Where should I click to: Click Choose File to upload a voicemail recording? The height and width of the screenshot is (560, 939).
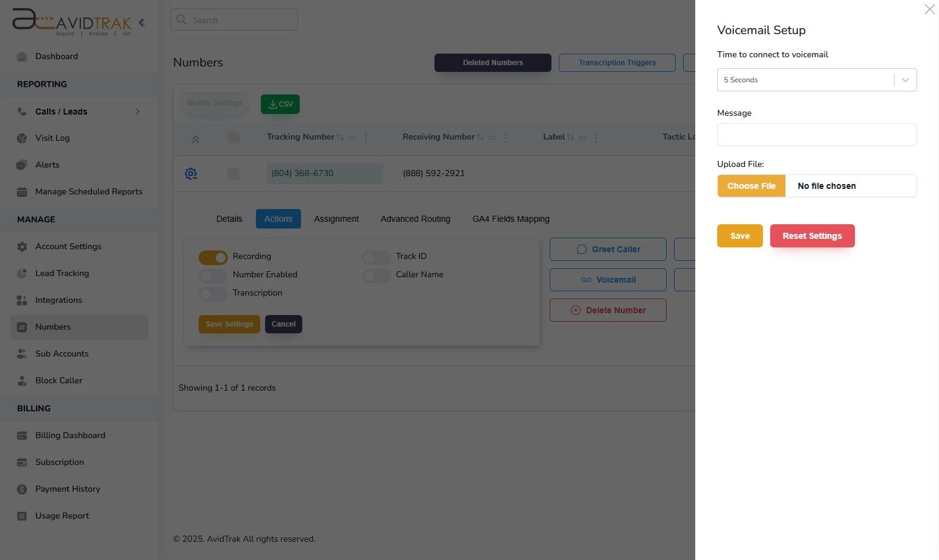(x=751, y=186)
